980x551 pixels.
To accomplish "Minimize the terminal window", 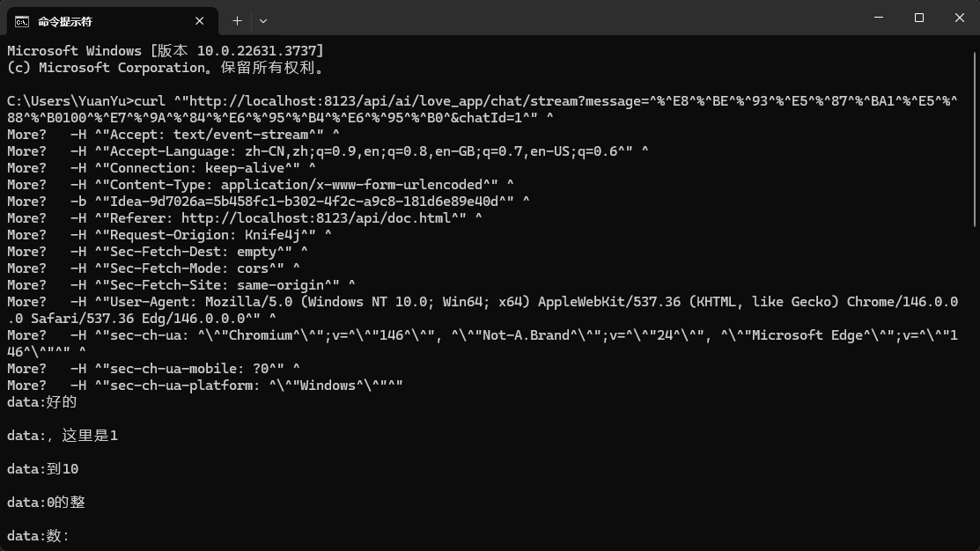I will coord(878,18).
